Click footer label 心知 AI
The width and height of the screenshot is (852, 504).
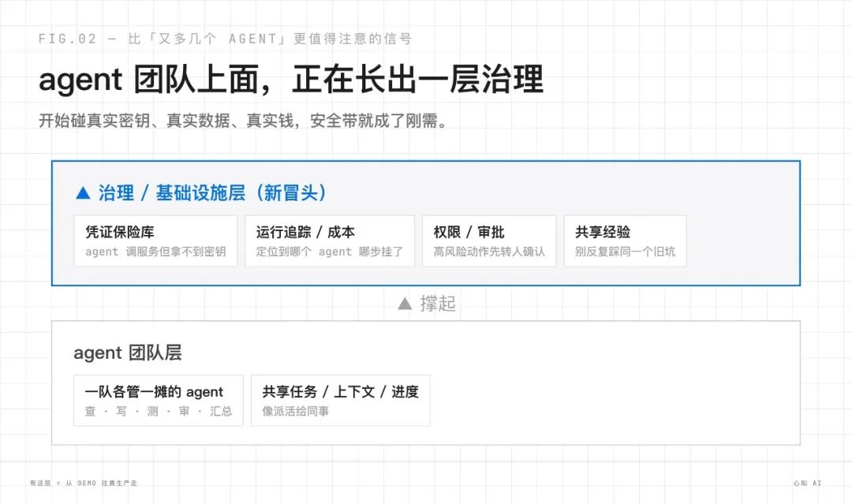pos(807,483)
